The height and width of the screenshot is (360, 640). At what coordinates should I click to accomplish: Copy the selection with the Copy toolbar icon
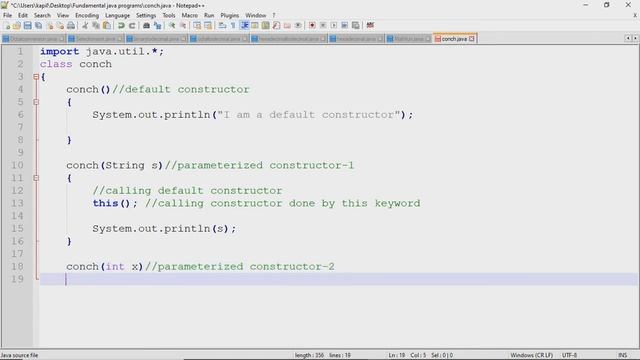pyautogui.click(x=96, y=25)
